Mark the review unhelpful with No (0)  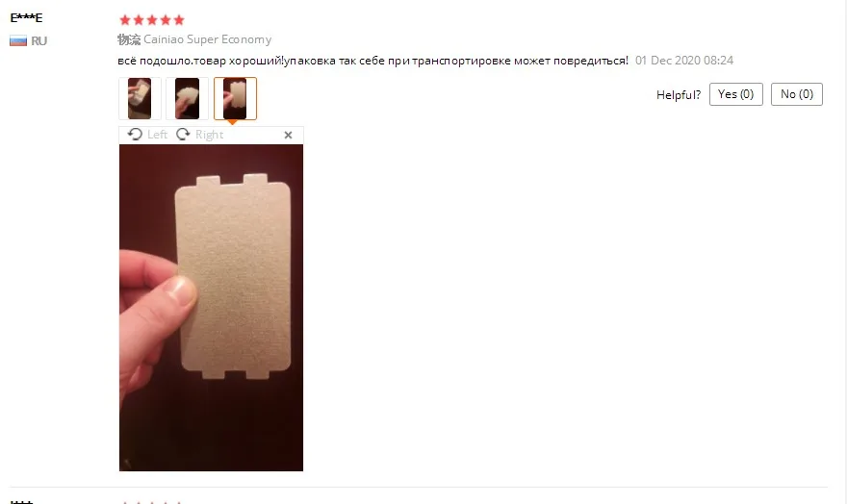pos(797,94)
